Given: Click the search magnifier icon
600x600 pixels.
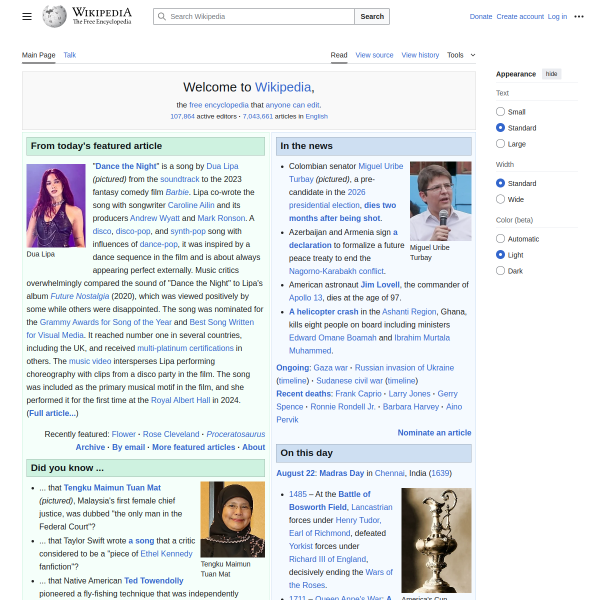Looking at the screenshot, I should coord(162,16).
